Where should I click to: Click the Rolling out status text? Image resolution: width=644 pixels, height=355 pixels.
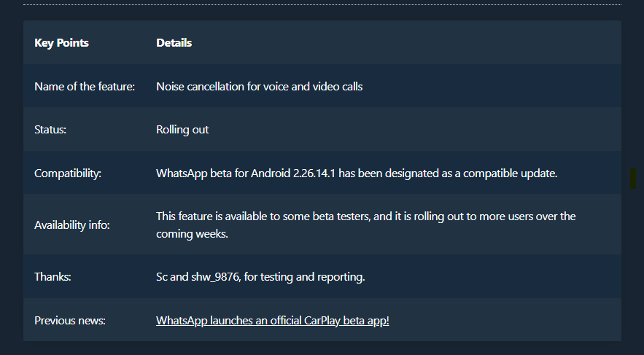(182, 130)
